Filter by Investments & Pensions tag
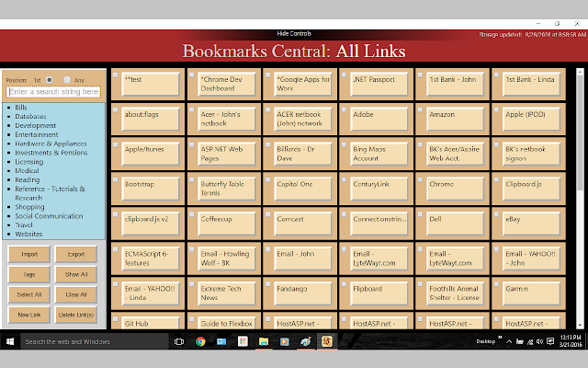Viewport: 588px width, 368px height. point(51,153)
